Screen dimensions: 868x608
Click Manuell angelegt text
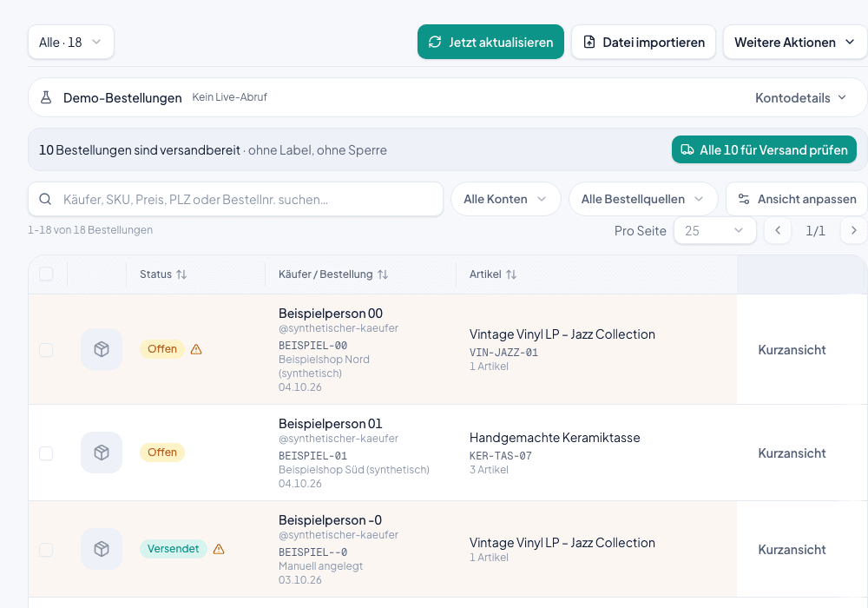tap(320, 566)
